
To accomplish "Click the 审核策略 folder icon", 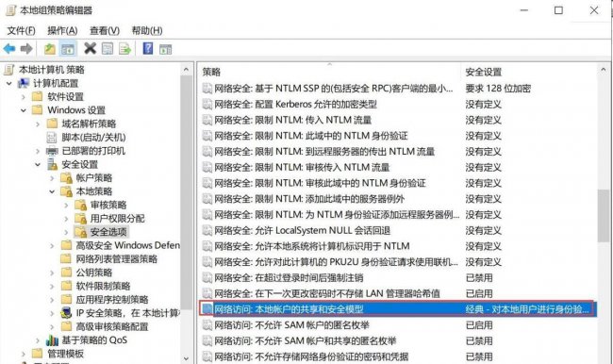I will coord(80,205).
